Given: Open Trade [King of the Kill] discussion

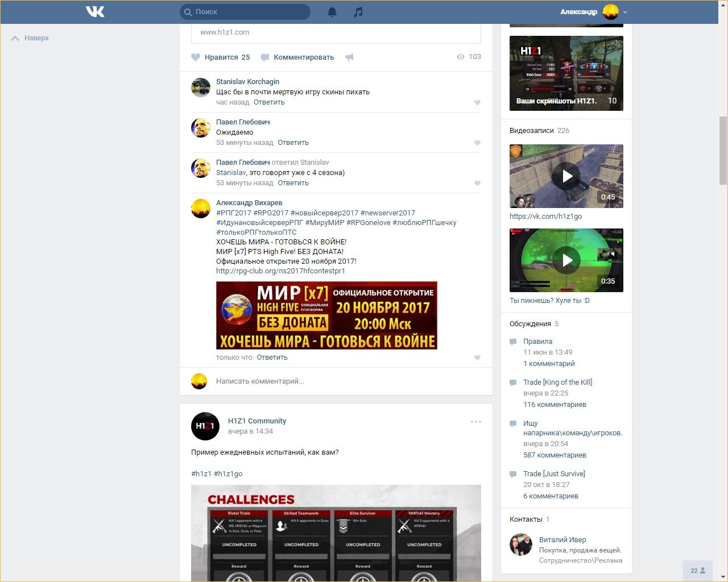Looking at the screenshot, I should [x=558, y=383].
